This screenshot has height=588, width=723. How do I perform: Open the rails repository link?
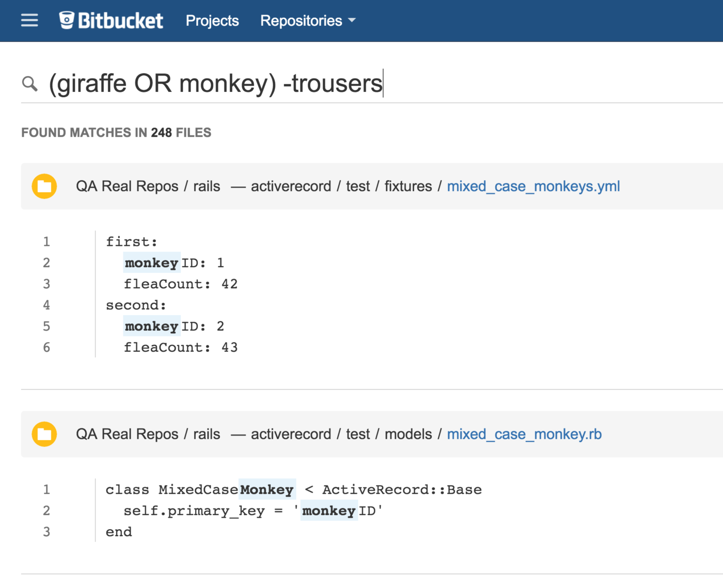coord(206,186)
